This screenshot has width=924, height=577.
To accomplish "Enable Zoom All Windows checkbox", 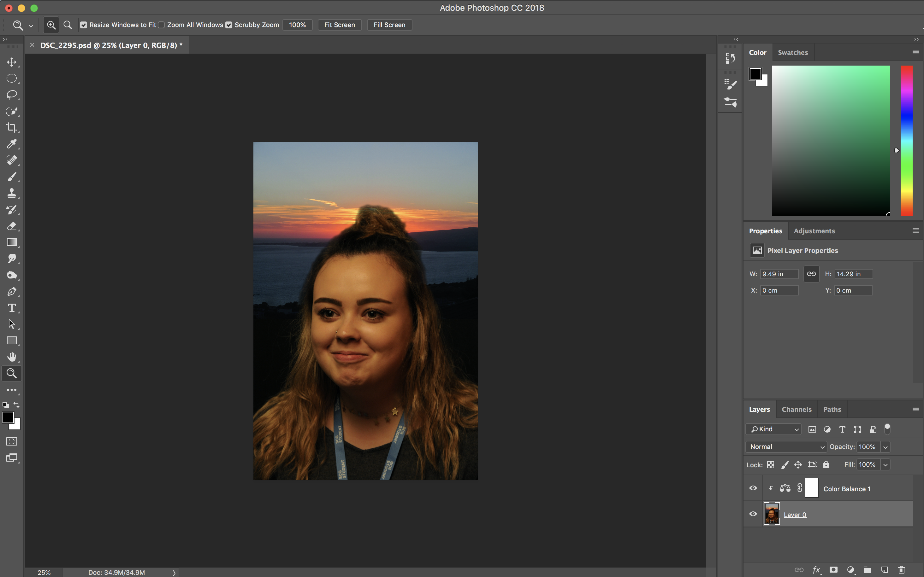I will [x=162, y=25].
